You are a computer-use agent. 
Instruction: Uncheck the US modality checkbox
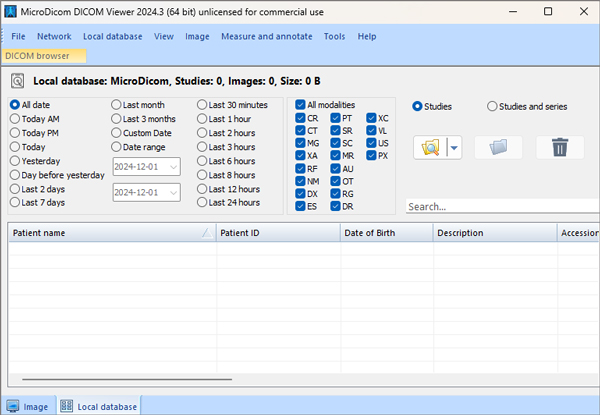[x=371, y=143]
